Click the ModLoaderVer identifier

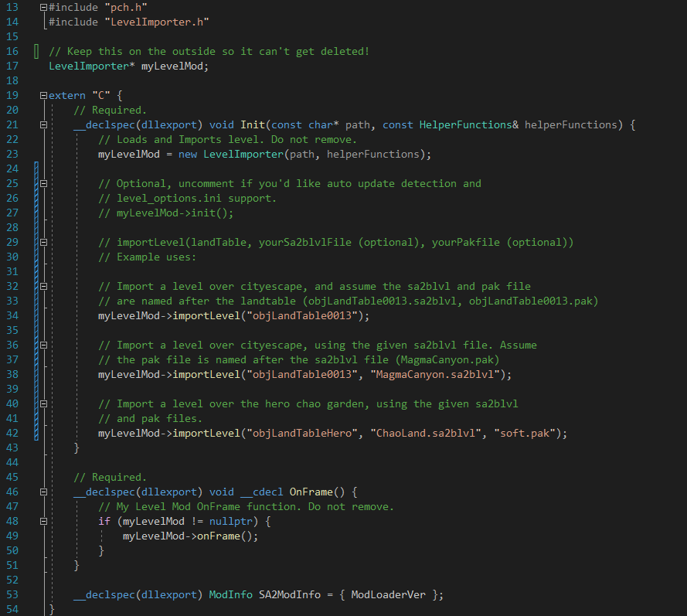click(388, 595)
